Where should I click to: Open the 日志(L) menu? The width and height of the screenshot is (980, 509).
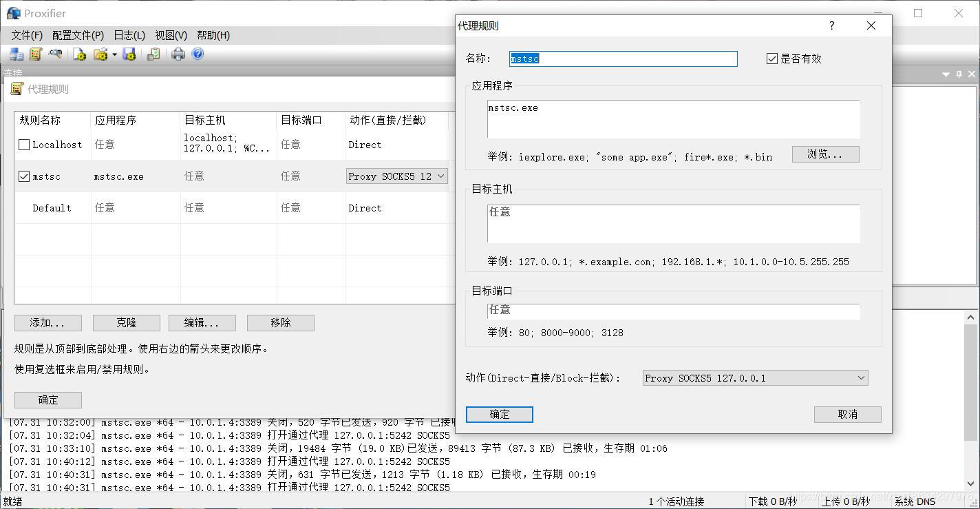129,35
